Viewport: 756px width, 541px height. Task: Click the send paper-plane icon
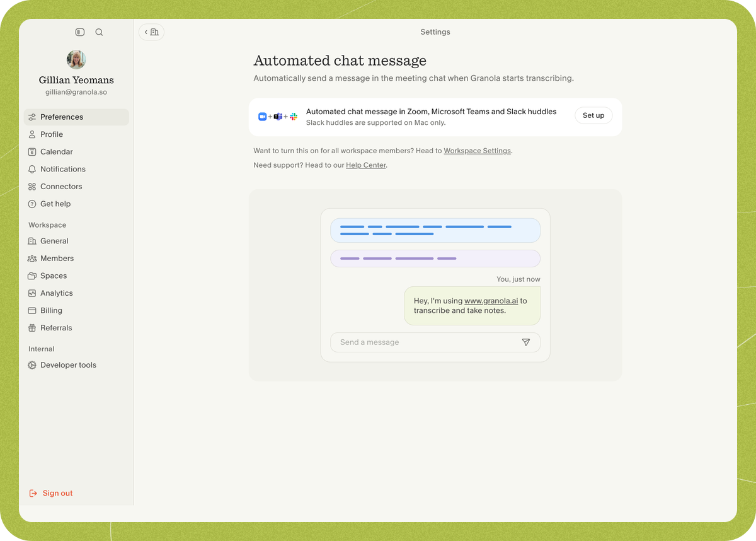[x=526, y=342]
